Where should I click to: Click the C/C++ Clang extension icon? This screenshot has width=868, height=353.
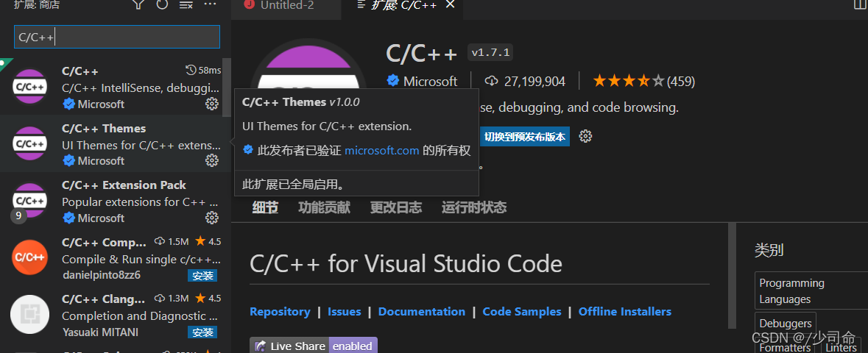[30, 314]
